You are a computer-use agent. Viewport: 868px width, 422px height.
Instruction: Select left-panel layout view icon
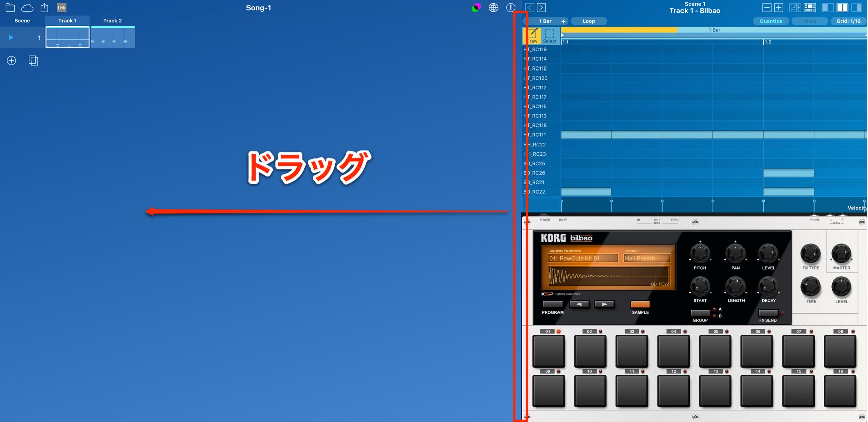coord(828,8)
